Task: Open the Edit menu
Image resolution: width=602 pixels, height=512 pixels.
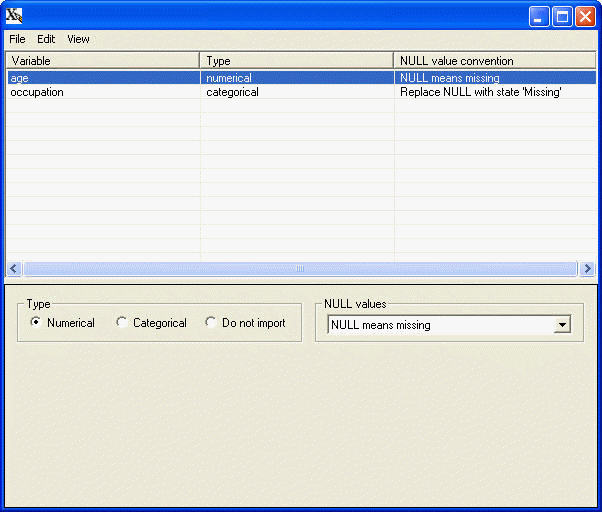Action: click(x=46, y=39)
